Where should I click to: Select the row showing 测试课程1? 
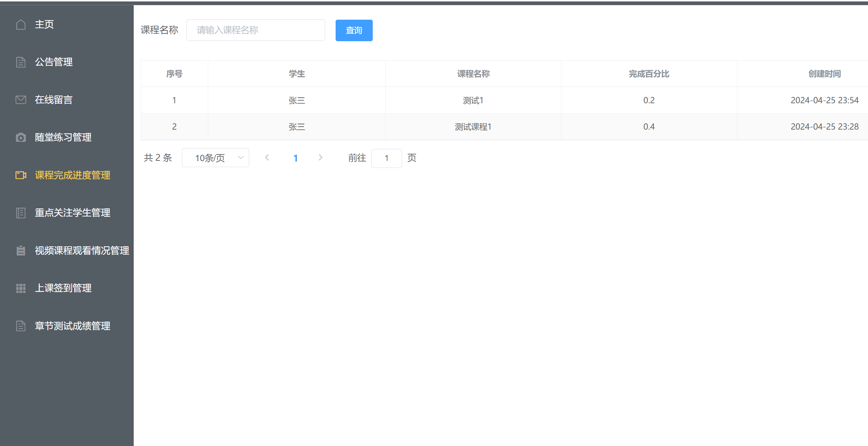tap(473, 127)
